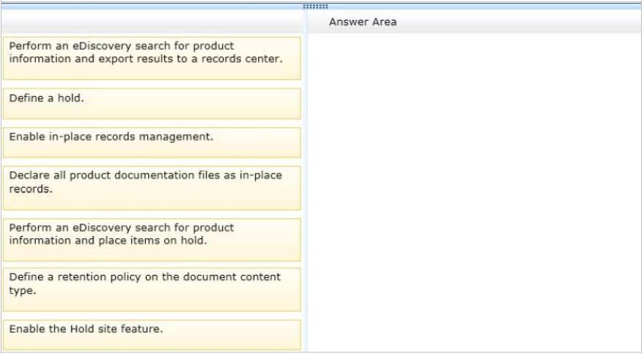Click inside the empty Answer Area drop zone
Viewport: 644px width, 354px height.
coord(473,191)
